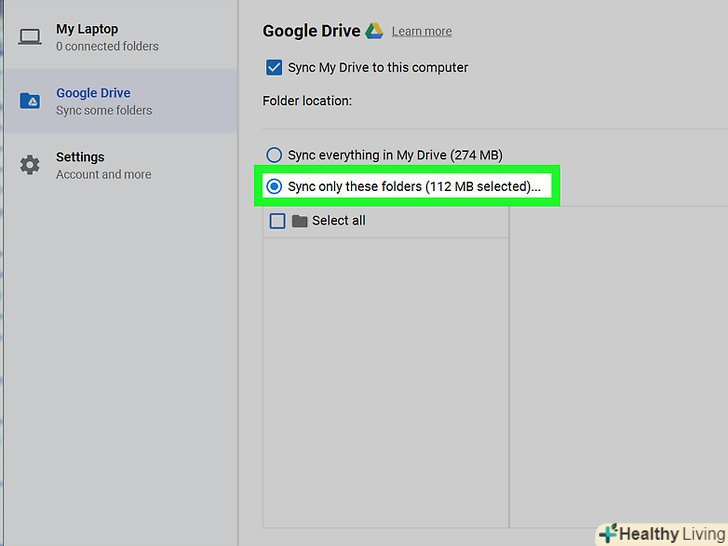Click the '0 connected folders' text
The height and width of the screenshot is (546, 728).
(x=107, y=46)
